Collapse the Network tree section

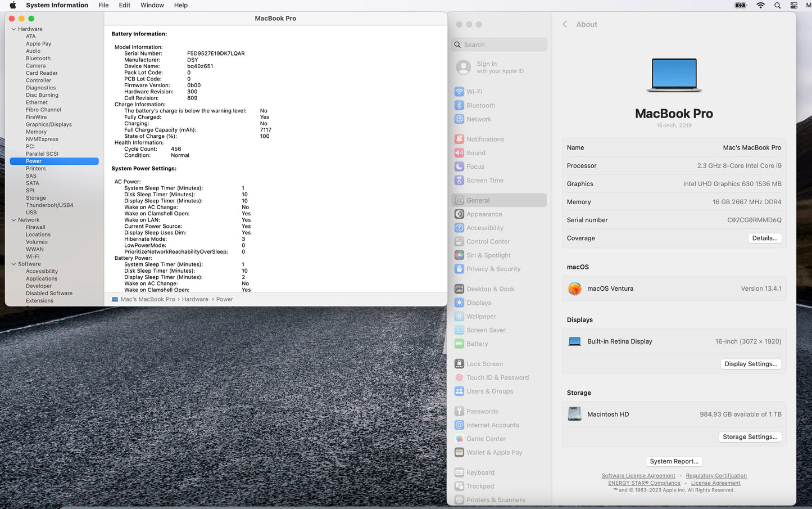[13, 220]
